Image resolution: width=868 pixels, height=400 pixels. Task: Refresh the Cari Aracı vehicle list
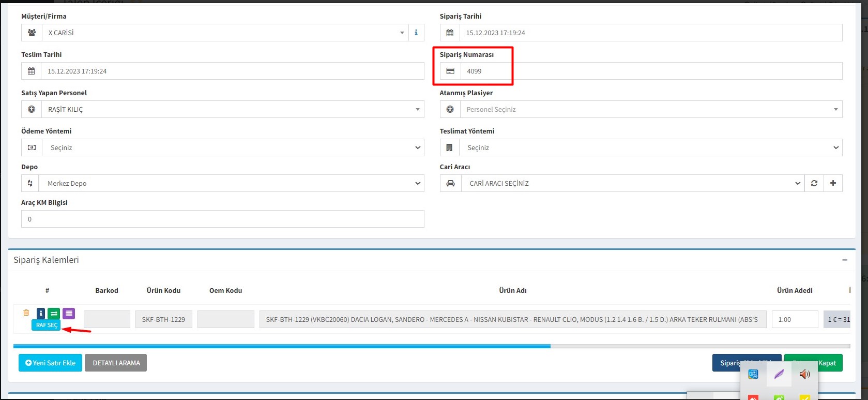[x=814, y=183]
